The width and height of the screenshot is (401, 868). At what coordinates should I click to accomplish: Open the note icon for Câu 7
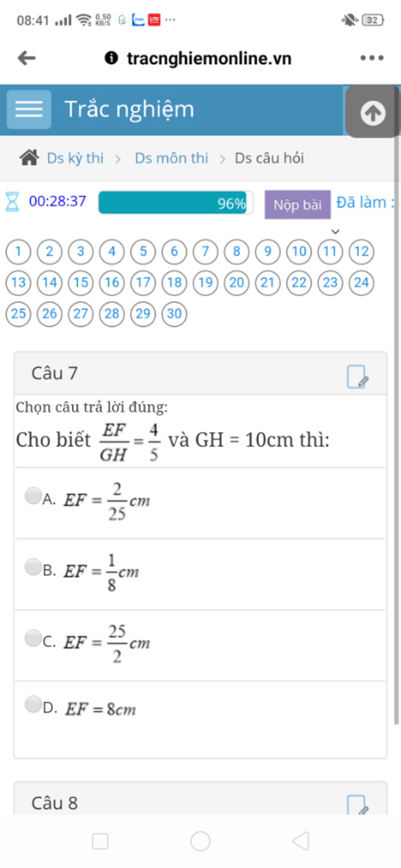click(358, 376)
